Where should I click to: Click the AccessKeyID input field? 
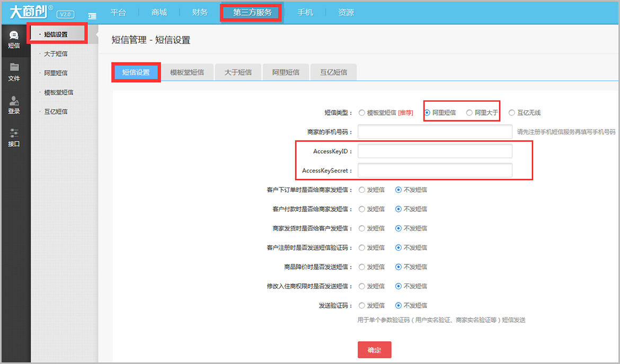[435, 151]
